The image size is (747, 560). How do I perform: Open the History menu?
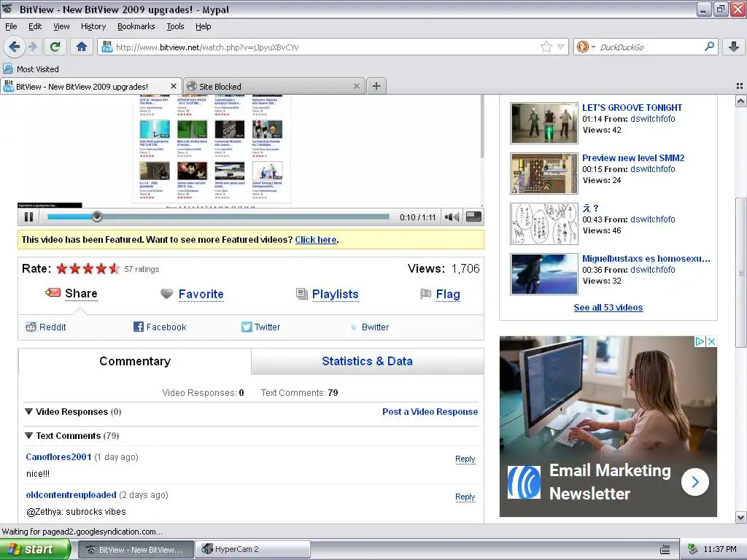93,26
